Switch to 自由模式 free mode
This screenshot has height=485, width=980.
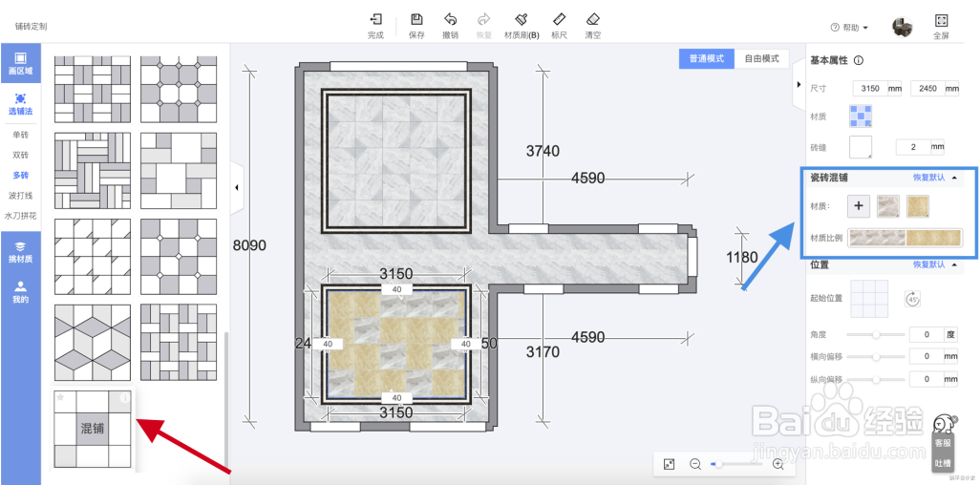tap(761, 59)
